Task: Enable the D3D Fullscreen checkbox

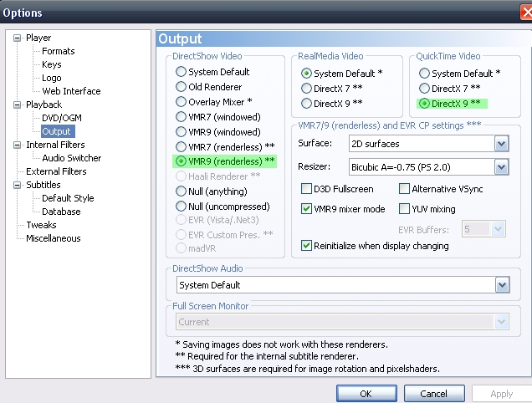Action: (306, 189)
